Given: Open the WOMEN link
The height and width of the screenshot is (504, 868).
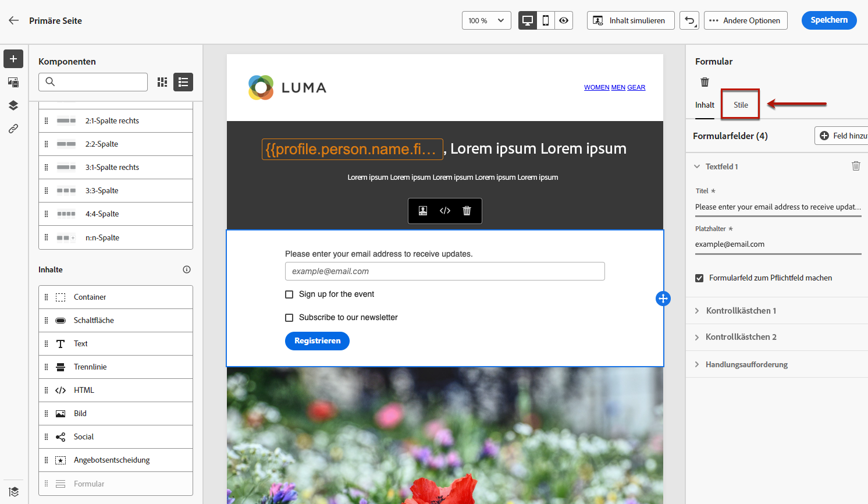Looking at the screenshot, I should pos(596,88).
